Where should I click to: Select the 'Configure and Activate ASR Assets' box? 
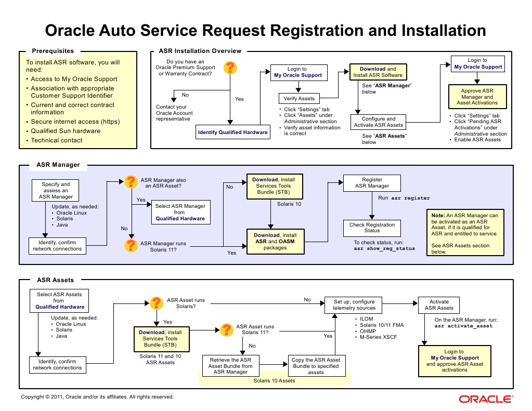click(378, 122)
